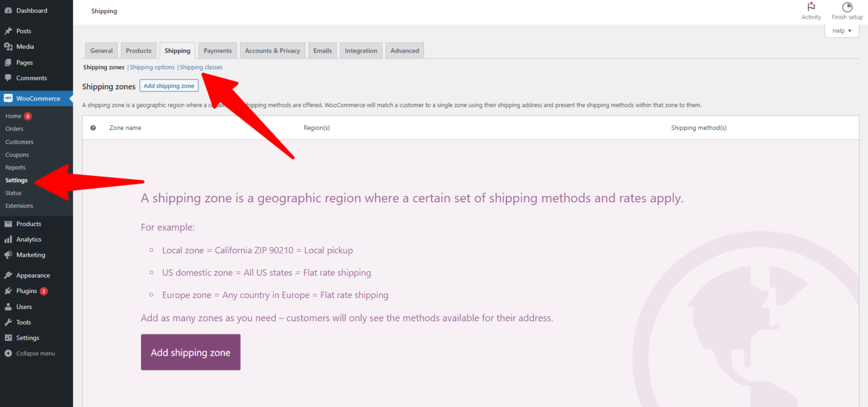868x407 pixels.
Task: Collapse the admin sidebar menu
Action: pyautogui.click(x=8, y=353)
